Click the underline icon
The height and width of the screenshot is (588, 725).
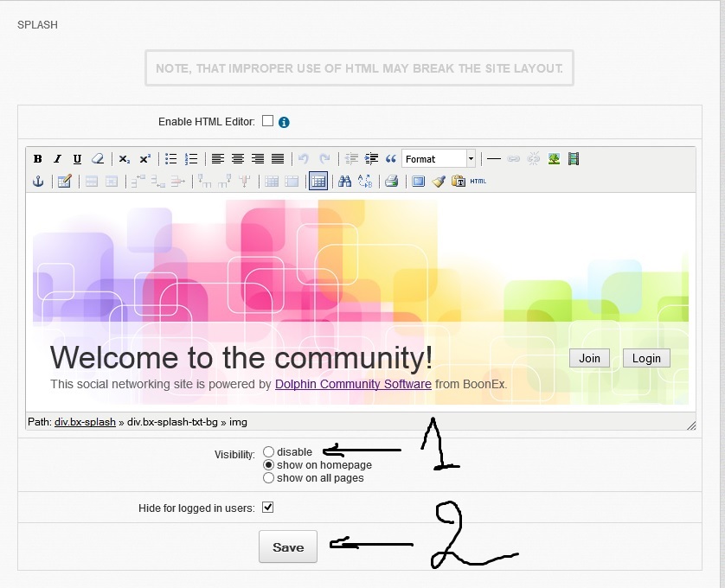(77, 159)
